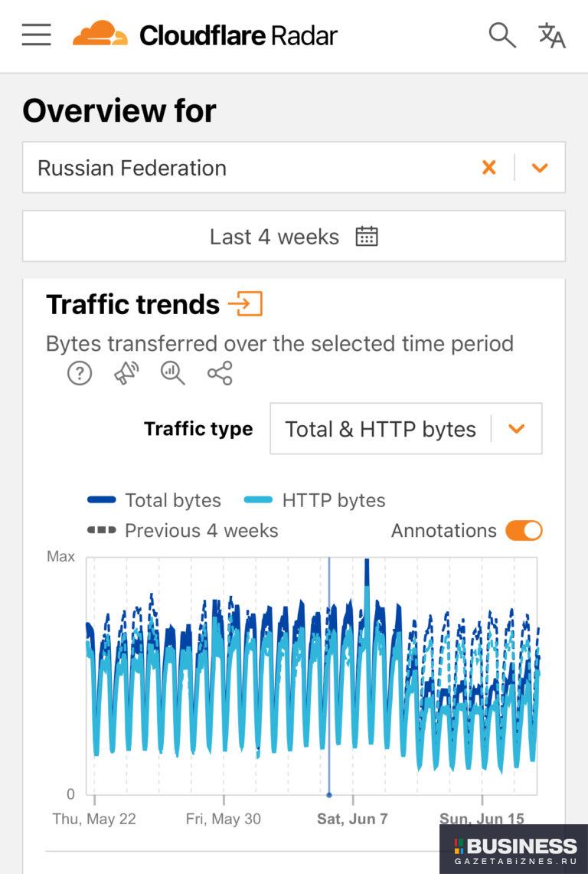588x874 pixels.
Task: Open the data explorer magnifier chart icon
Action: tap(173, 373)
